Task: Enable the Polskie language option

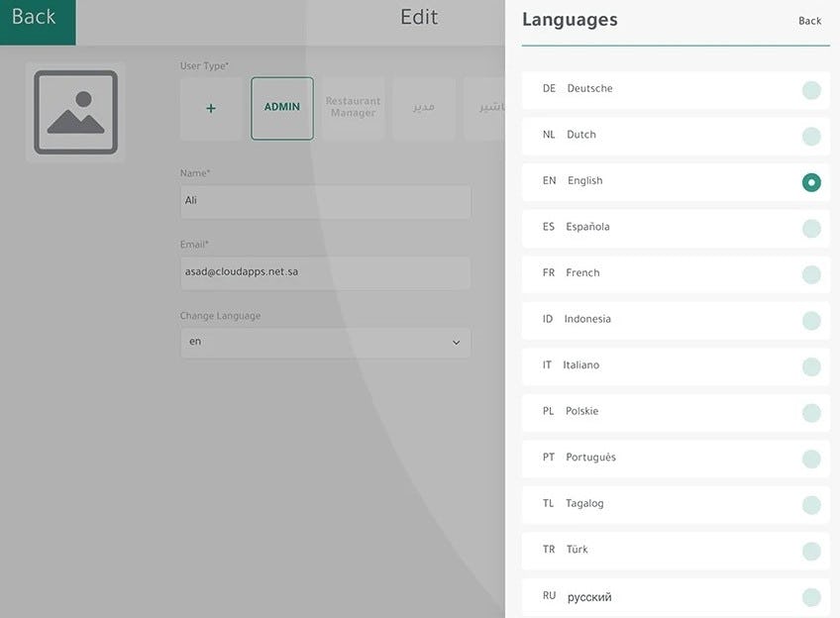Action: 811,413
